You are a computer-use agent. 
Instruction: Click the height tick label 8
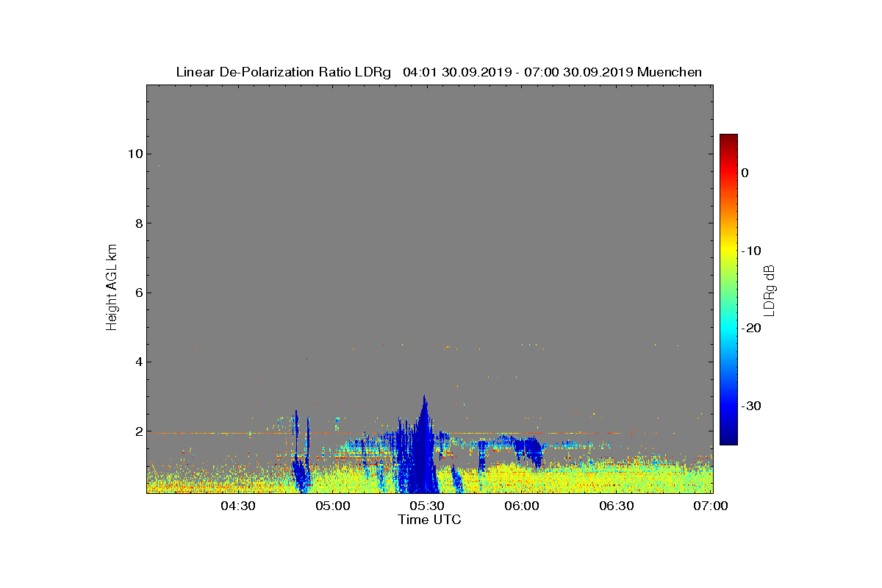point(137,223)
